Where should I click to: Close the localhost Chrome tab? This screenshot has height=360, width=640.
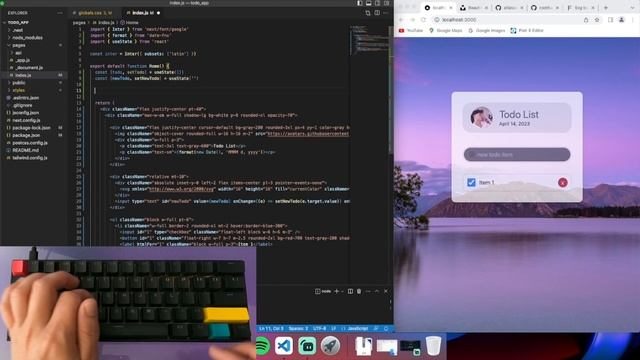point(451,8)
